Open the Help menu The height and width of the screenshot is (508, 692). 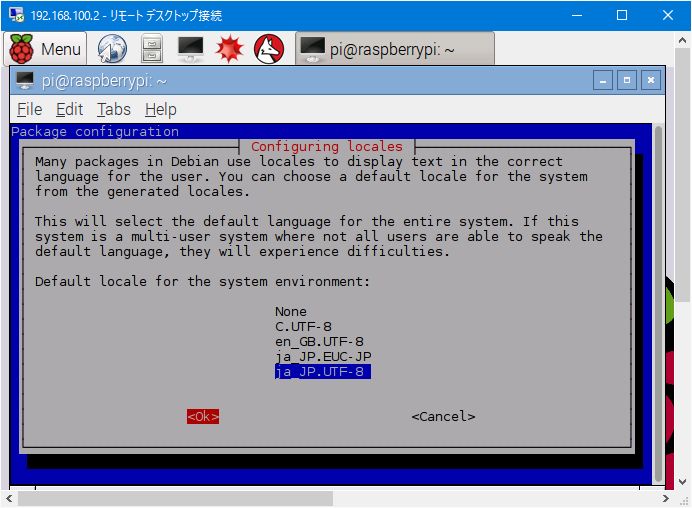tap(161, 109)
